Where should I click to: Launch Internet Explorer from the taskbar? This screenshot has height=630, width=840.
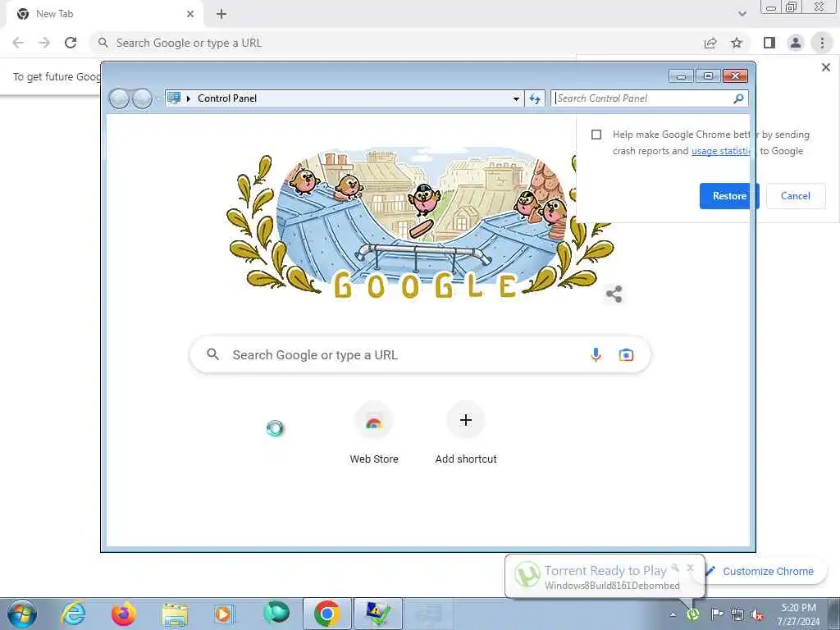point(73,614)
